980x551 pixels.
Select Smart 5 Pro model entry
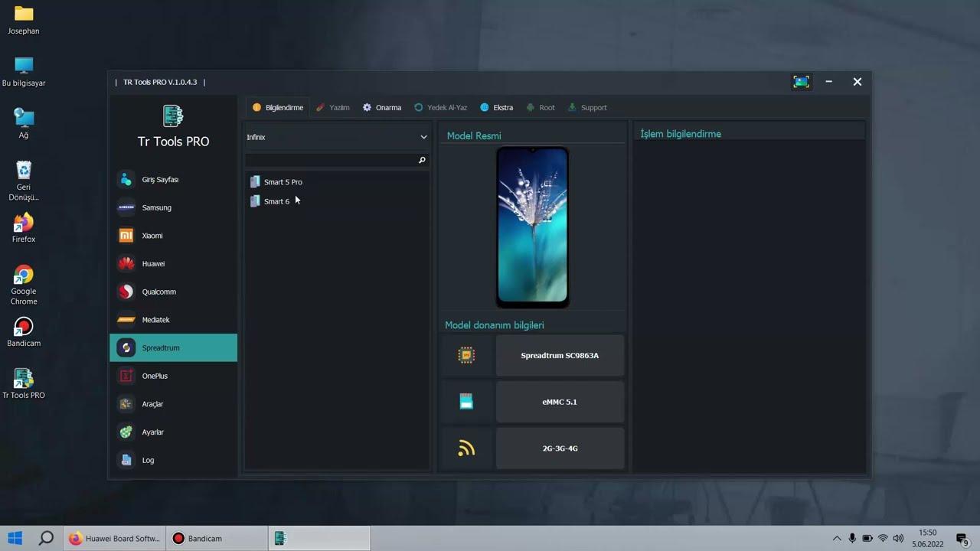(283, 181)
